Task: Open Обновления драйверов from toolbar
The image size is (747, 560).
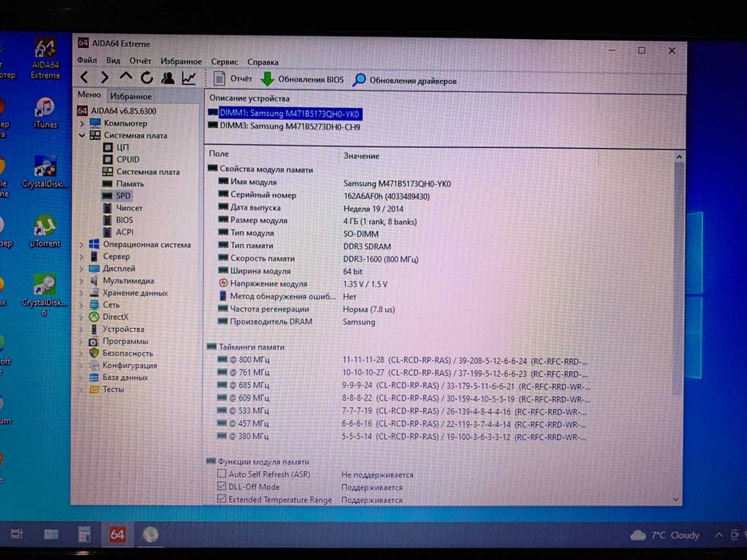Action: coord(404,81)
